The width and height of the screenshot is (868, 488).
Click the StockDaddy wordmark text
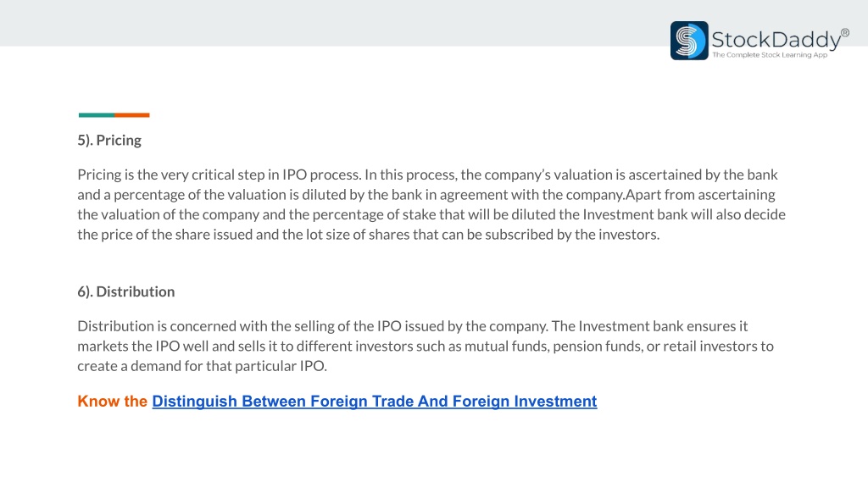click(x=776, y=40)
